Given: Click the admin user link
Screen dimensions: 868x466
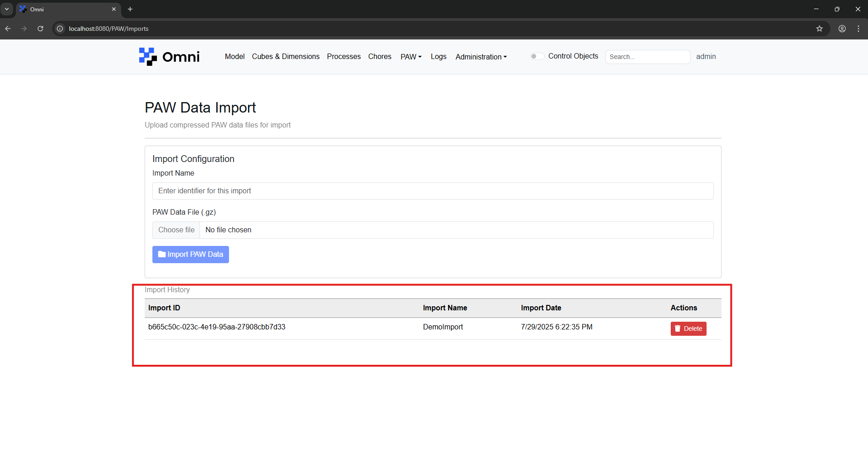Looking at the screenshot, I should tap(706, 56).
